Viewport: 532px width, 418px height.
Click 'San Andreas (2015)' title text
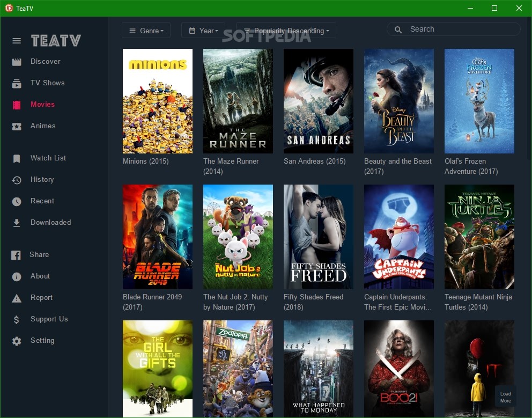point(314,162)
